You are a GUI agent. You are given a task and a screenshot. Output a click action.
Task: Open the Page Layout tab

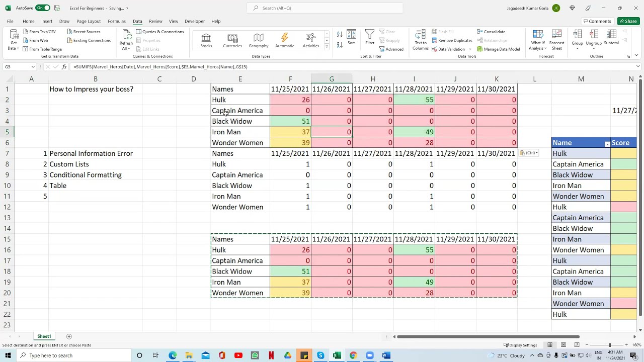point(89,21)
